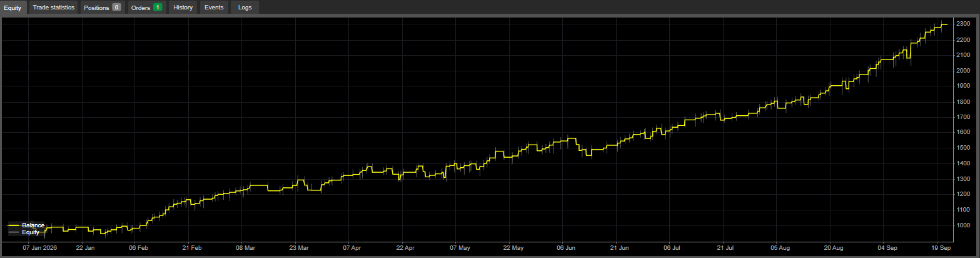Screen dimensions: 980x258
Task: Click the 1000 value on the axis
Action: 963,225
